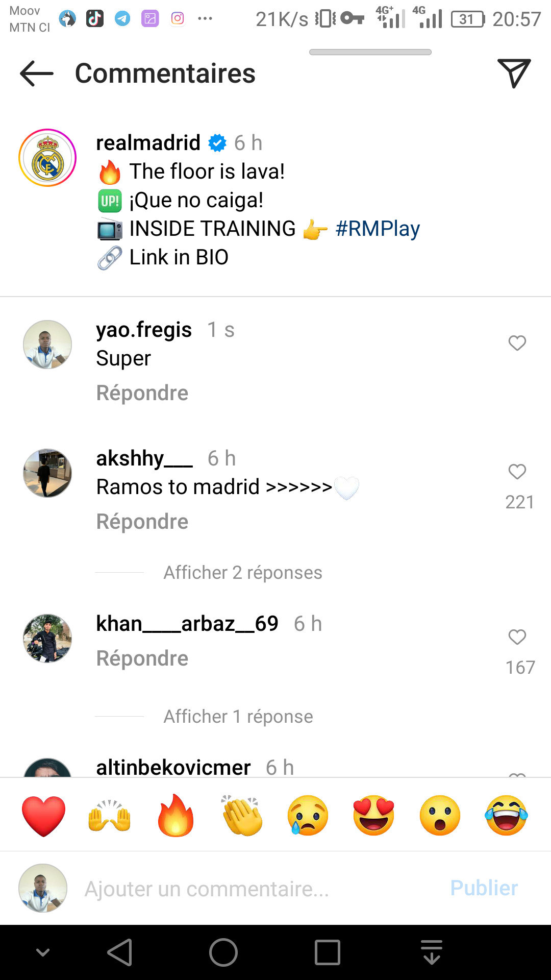Image resolution: width=551 pixels, height=980 pixels.
Task: Insert the raised hands emoji
Action: pos(110,816)
